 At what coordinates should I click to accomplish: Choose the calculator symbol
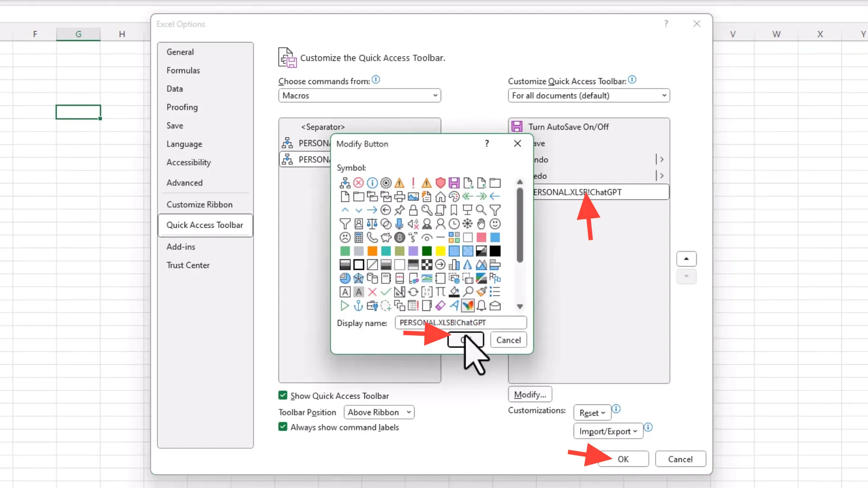pyautogui.click(x=359, y=237)
